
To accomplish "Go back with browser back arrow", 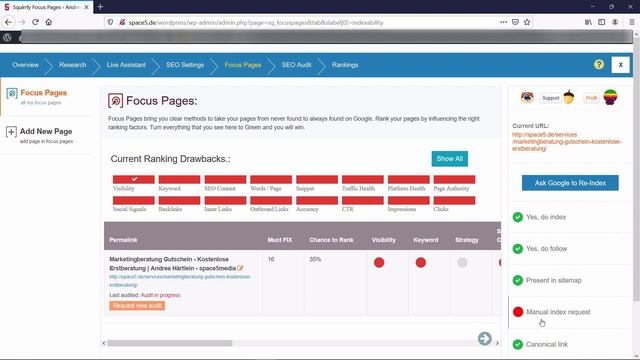I will [x=9, y=22].
